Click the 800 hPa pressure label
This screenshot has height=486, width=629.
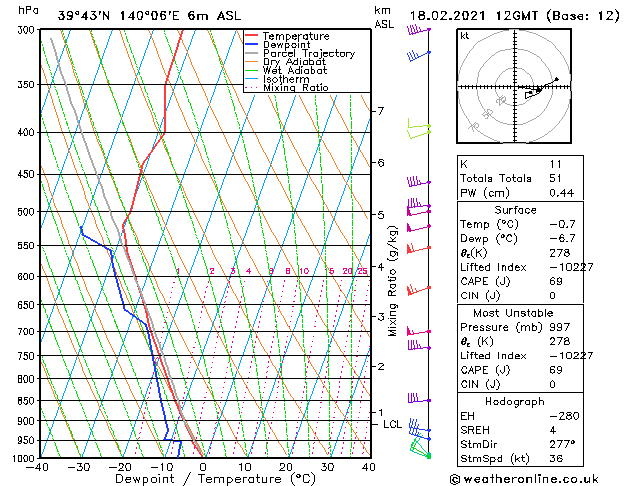[x=28, y=379]
